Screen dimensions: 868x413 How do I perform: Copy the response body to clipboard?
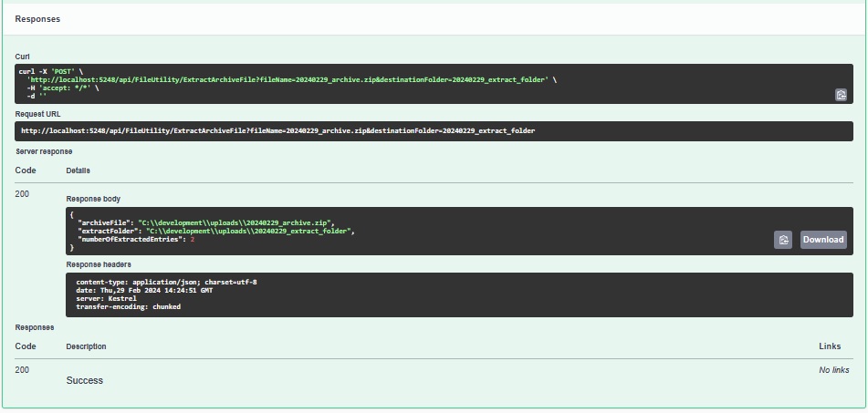click(x=782, y=240)
